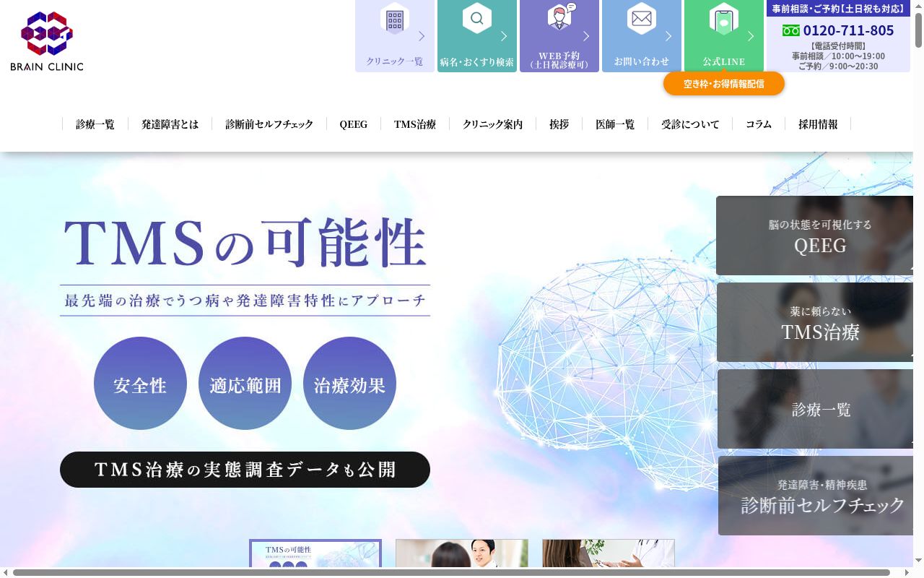The height and width of the screenshot is (578, 924).
Task: Open 診療一覧 in the navigation menu
Action: point(95,124)
